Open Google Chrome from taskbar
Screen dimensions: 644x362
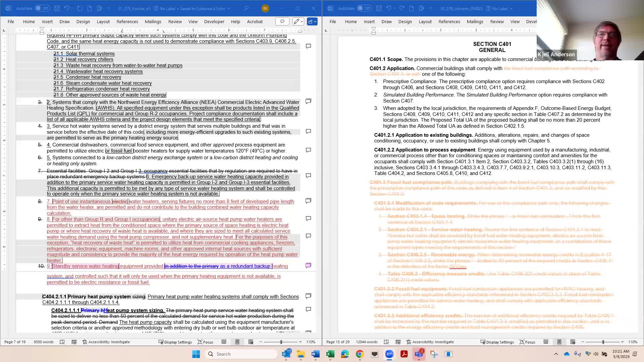(x=360, y=354)
